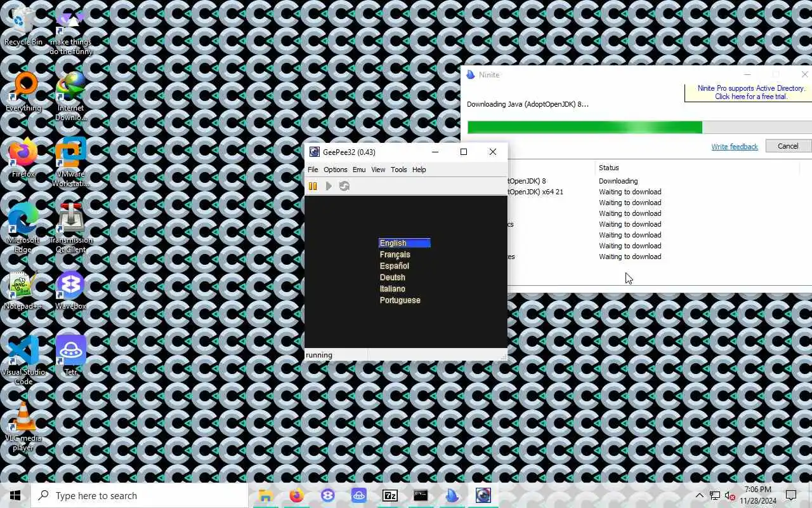Open the command prompt from the taskbar
The width and height of the screenshot is (812, 508).
point(421,495)
